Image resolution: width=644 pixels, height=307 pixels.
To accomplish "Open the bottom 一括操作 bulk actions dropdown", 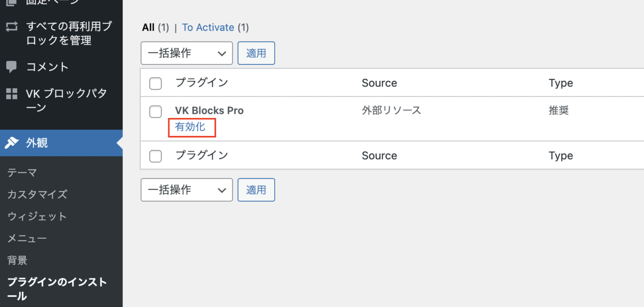I will pyautogui.click(x=186, y=190).
